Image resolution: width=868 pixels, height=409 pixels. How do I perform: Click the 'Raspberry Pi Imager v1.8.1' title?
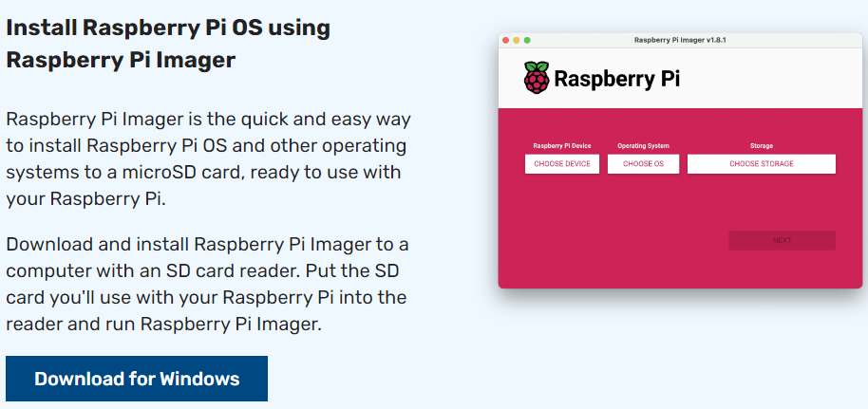tap(680, 41)
